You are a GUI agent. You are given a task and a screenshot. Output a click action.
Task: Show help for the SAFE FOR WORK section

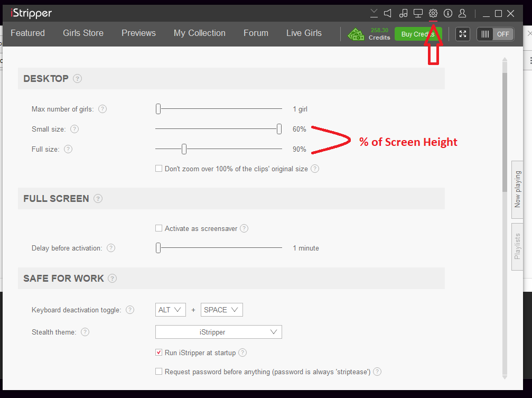click(113, 279)
